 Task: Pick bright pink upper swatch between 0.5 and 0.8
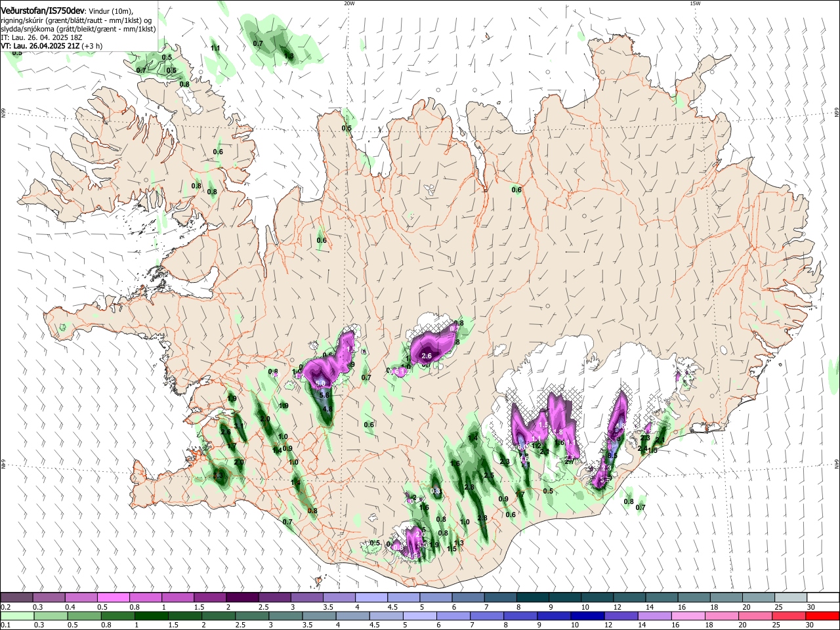click(x=113, y=597)
